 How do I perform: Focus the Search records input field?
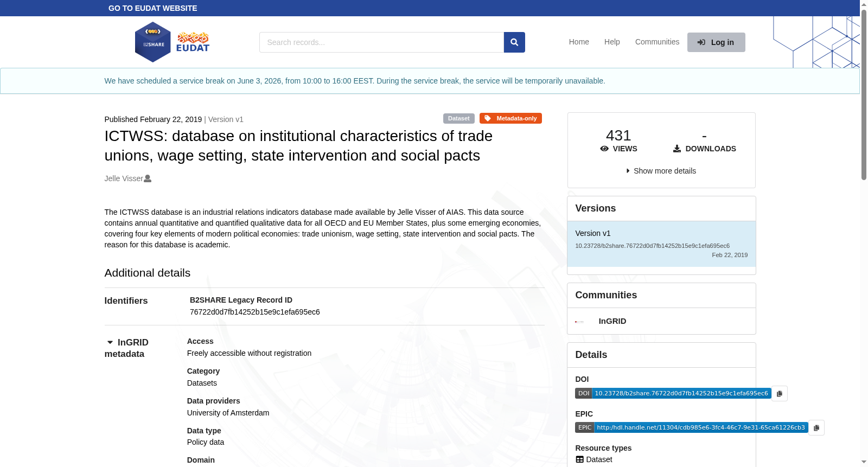tap(381, 42)
